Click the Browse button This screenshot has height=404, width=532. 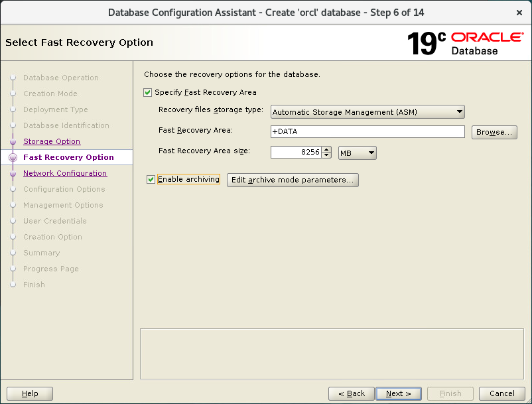coord(494,132)
